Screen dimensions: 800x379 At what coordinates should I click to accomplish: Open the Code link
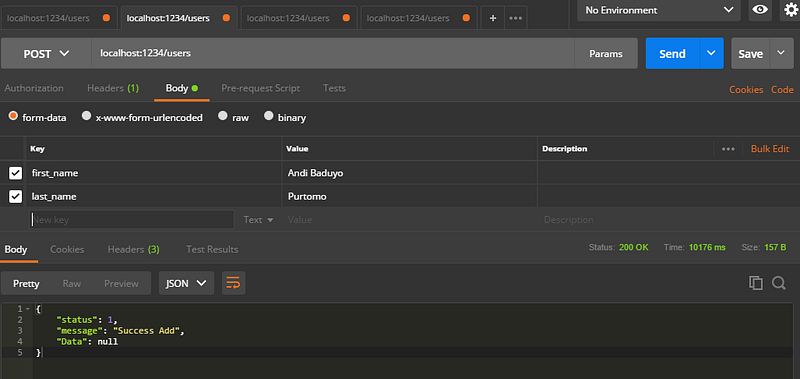point(782,90)
